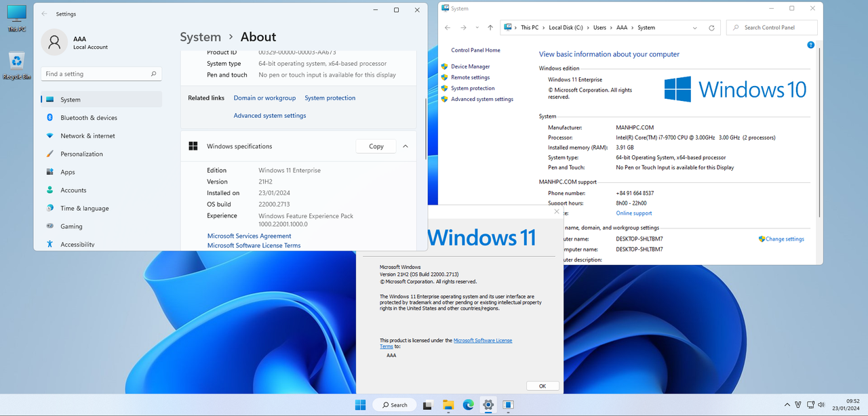
Task: Expand the address bar history dropdown
Action: point(695,28)
